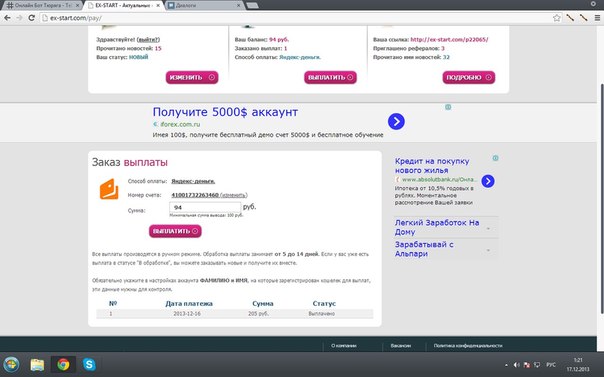Click round arrow on absolutbank ad
The width and height of the screenshot is (604, 377).
[x=488, y=181]
